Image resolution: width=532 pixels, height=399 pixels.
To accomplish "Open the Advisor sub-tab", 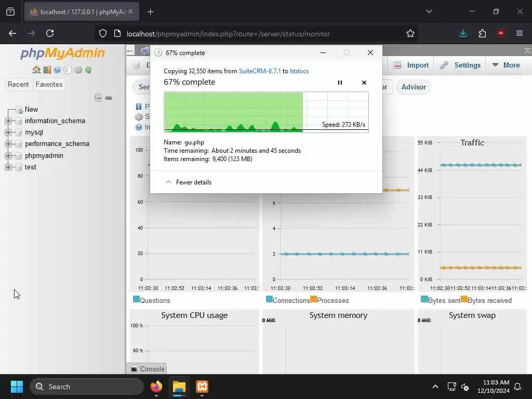I will tap(414, 87).
